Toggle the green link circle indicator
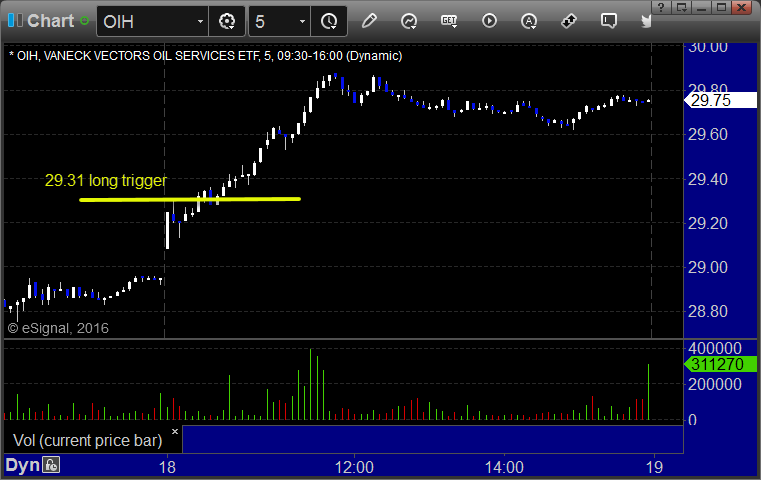 [84, 21]
